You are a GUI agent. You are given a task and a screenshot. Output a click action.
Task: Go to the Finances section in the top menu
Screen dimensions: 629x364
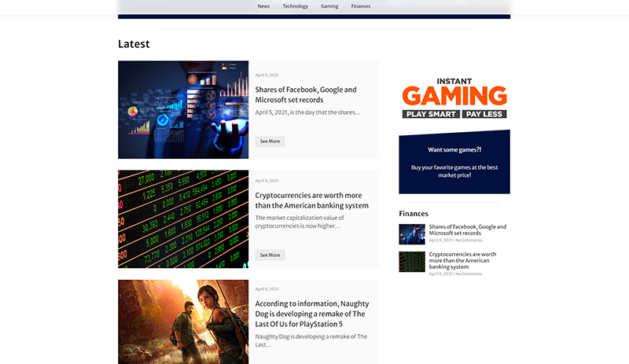click(x=361, y=6)
